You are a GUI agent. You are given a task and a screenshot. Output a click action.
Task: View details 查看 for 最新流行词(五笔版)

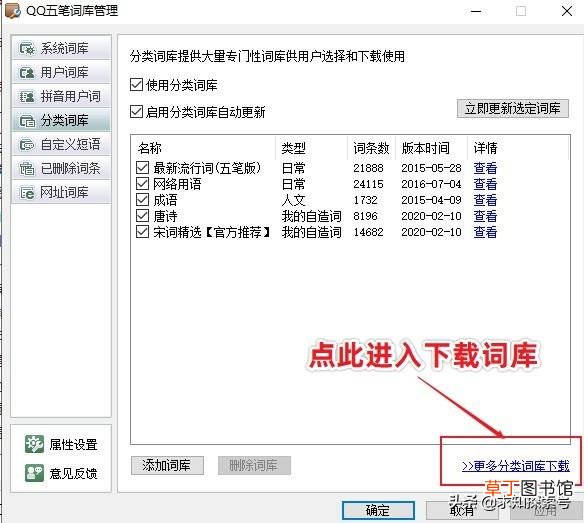[x=485, y=168]
